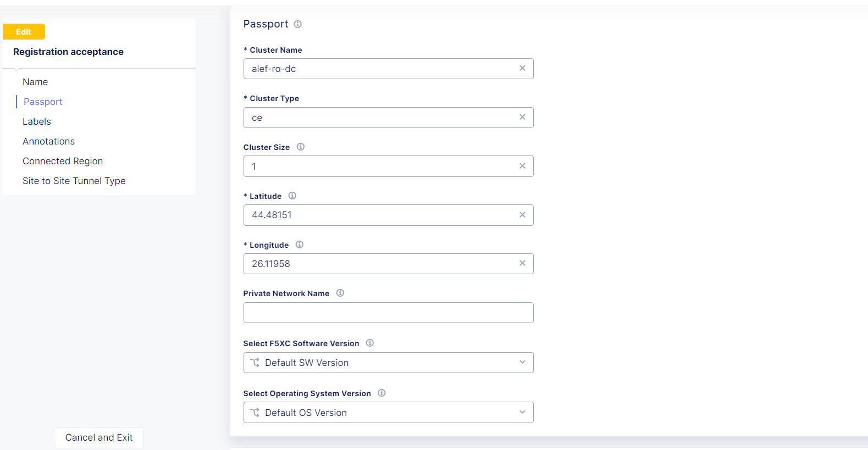The image size is (868, 450).
Task: Jump to Site to Site Tunnel Type
Action: click(x=74, y=181)
